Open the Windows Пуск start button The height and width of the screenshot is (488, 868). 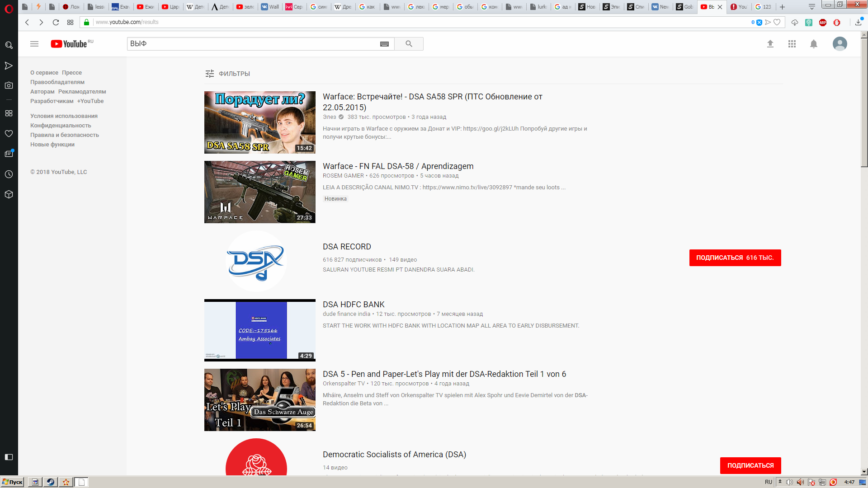tap(12, 482)
